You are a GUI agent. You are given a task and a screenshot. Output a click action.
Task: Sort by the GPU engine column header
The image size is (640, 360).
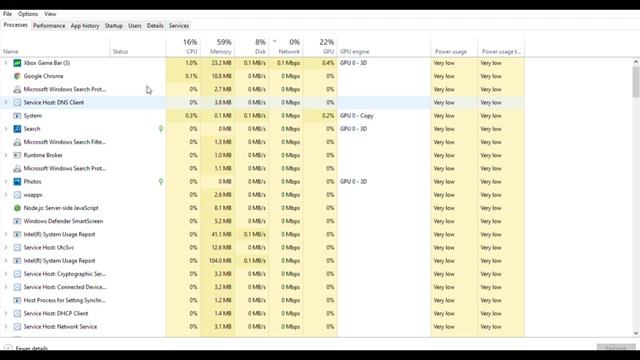pos(384,47)
